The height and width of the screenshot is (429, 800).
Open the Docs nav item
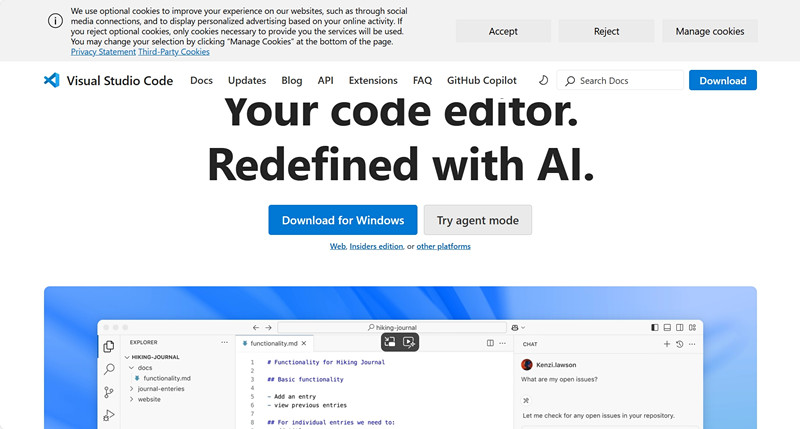pyautogui.click(x=201, y=80)
